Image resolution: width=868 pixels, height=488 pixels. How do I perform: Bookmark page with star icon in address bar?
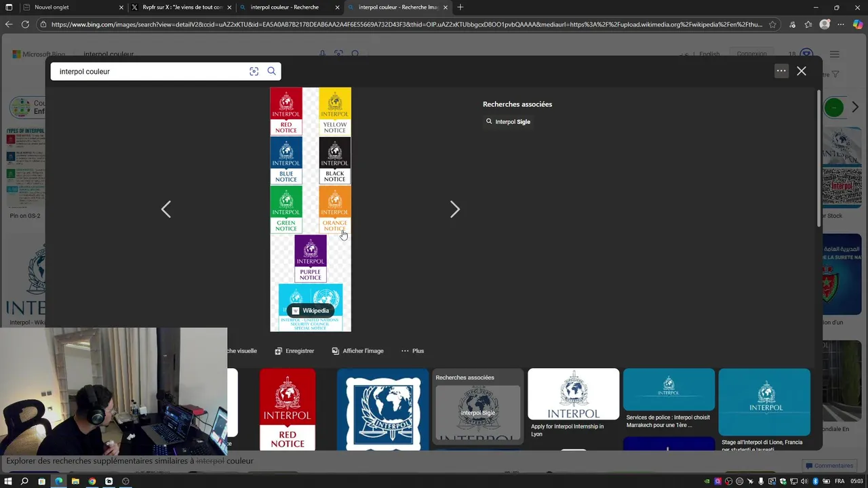click(x=772, y=24)
